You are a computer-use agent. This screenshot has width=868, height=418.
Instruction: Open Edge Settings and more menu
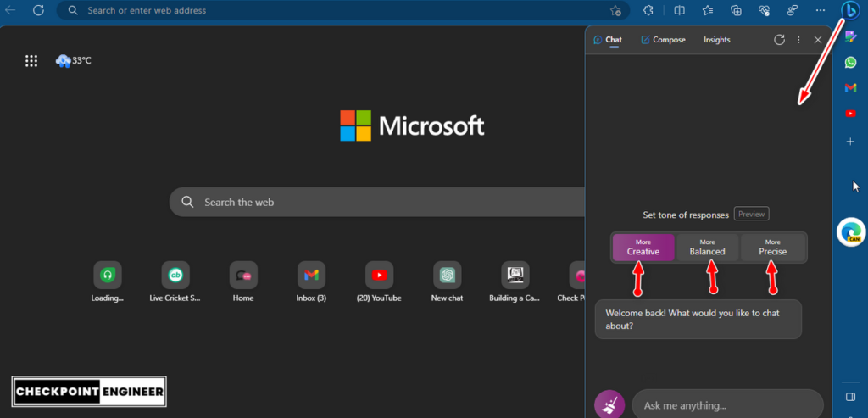(x=821, y=10)
